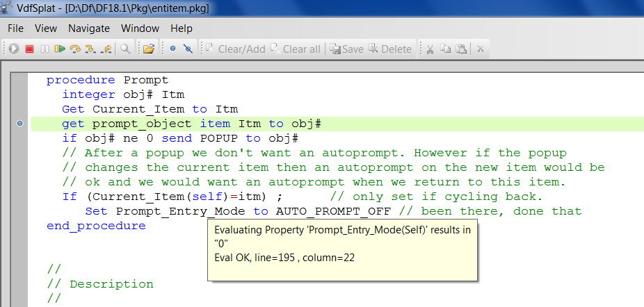Open the Help menu
The height and width of the screenshot is (307, 644).
pyautogui.click(x=182, y=28)
